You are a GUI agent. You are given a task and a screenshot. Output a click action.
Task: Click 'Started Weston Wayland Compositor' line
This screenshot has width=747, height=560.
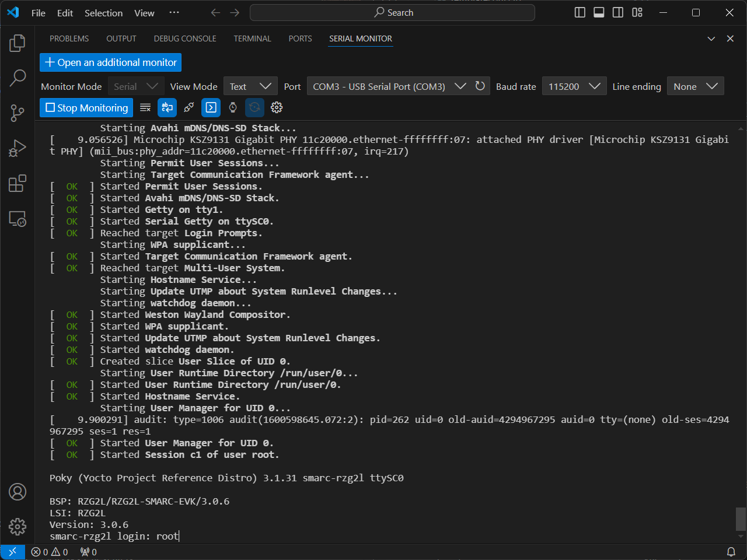(170, 314)
